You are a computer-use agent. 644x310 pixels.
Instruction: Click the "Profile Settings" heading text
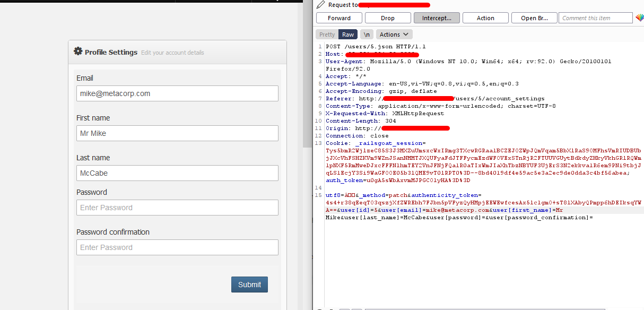111,52
